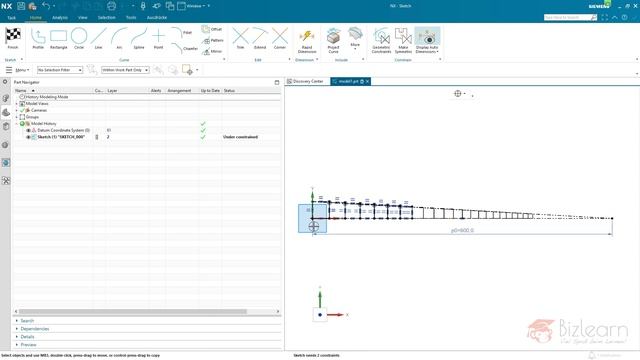
Task: Toggle full screen mode icon
Action: pos(604,17)
